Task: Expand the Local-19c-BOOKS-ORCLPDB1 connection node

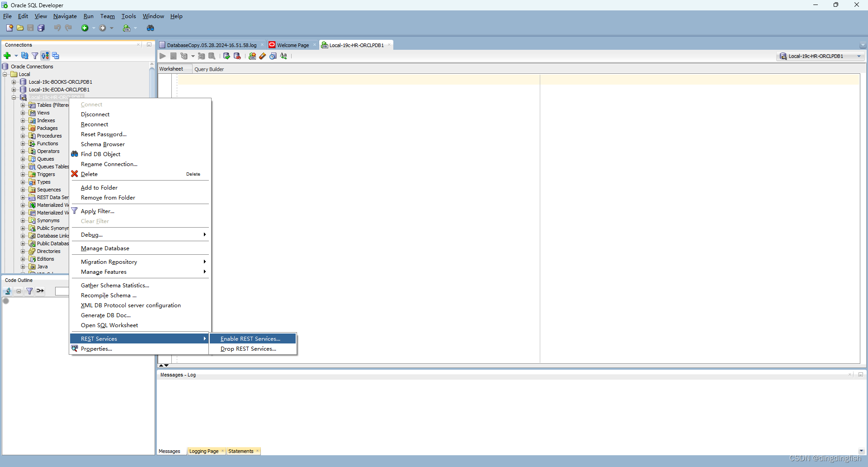Action: click(x=14, y=82)
